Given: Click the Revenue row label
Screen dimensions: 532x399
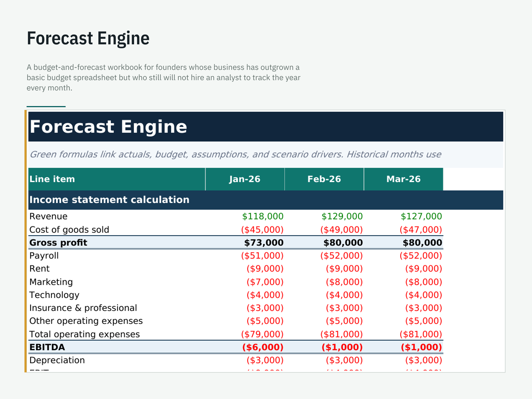Looking at the screenshot, I should point(48,216).
